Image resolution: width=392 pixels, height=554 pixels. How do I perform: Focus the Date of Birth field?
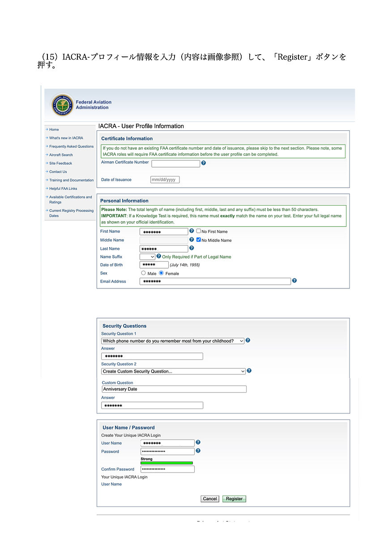click(154, 265)
